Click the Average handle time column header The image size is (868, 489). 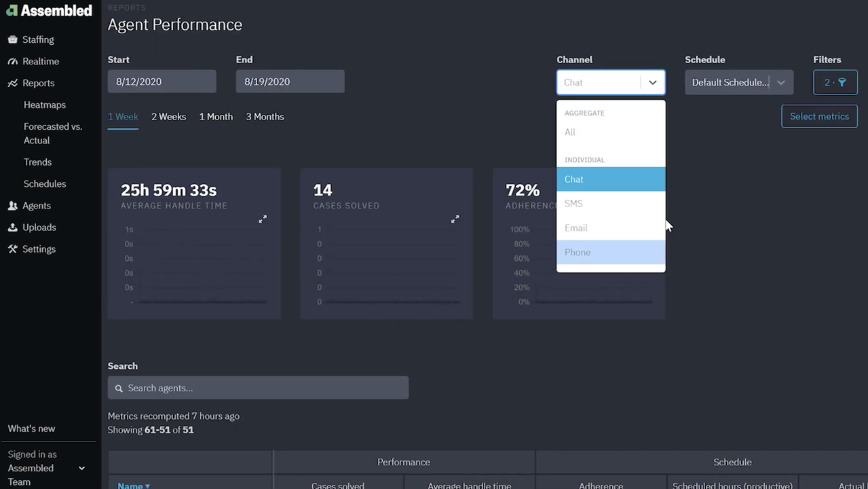(470, 485)
